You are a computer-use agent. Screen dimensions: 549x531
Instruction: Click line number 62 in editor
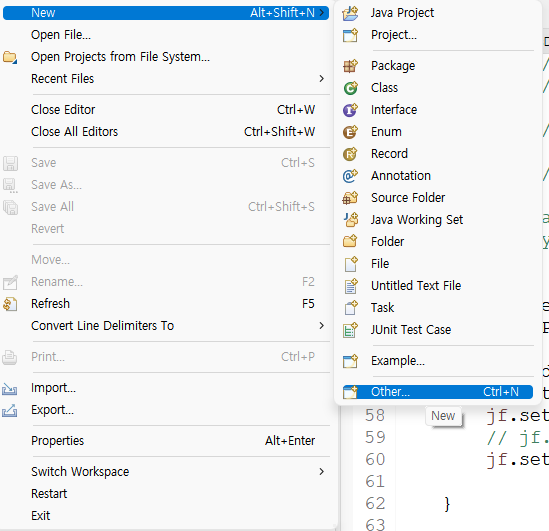(x=375, y=504)
